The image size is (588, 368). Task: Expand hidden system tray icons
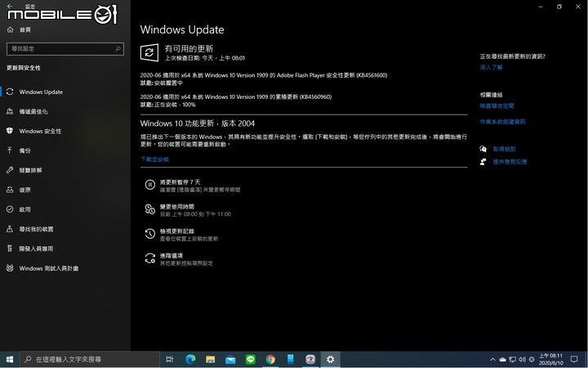(492, 359)
